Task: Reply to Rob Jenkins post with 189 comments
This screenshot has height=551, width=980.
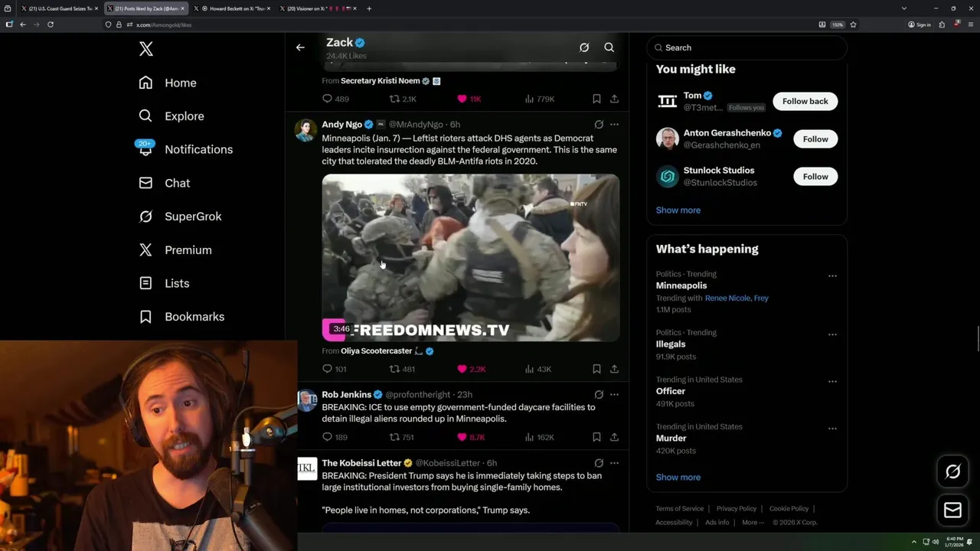Action: click(x=335, y=437)
